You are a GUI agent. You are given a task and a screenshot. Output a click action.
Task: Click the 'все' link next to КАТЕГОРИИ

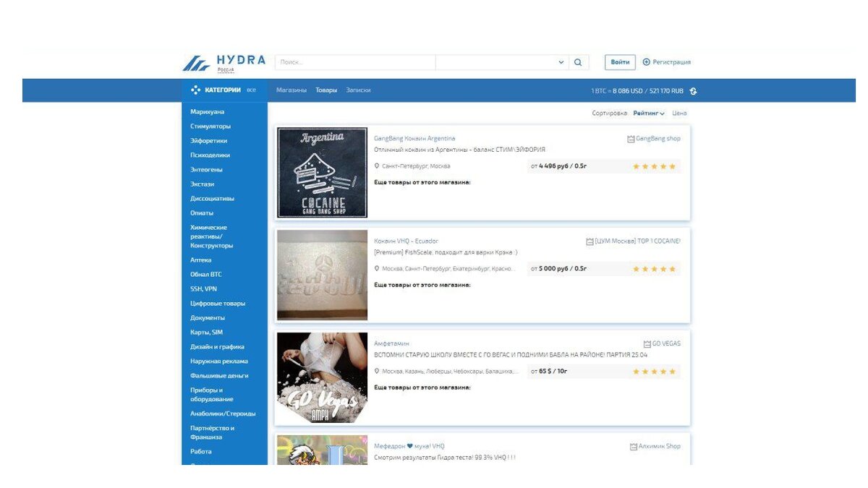(x=251, y=90)
